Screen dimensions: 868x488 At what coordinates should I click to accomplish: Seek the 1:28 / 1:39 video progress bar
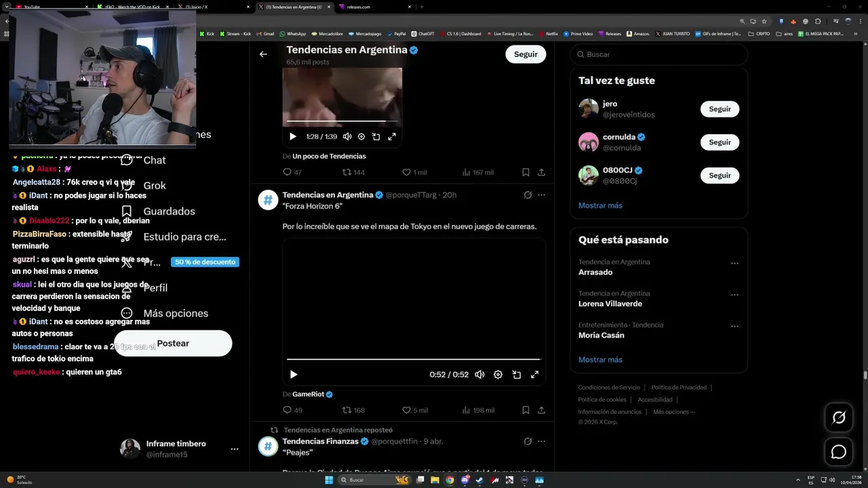point(342,121)
